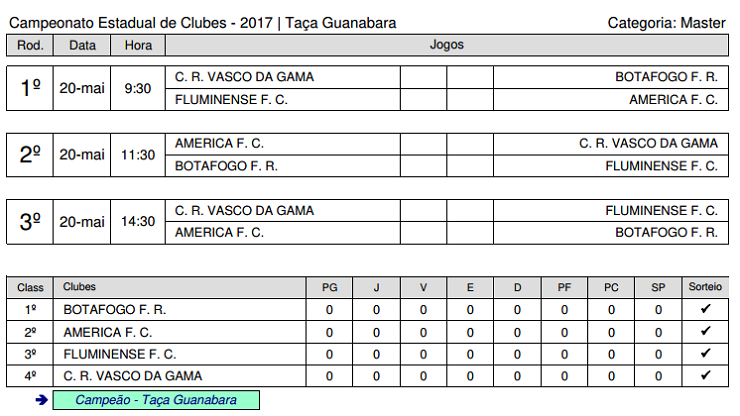The width and height of the screenshot is (740, 416).
Task: Select the 11:30 hour cell
Action: 138,155
